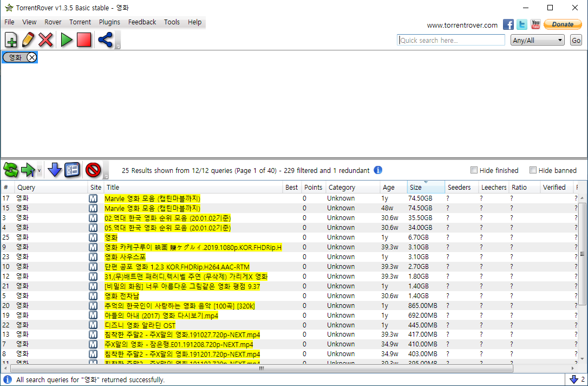Click site icon for row 17
588x386 pixels.
pos(93,198)
